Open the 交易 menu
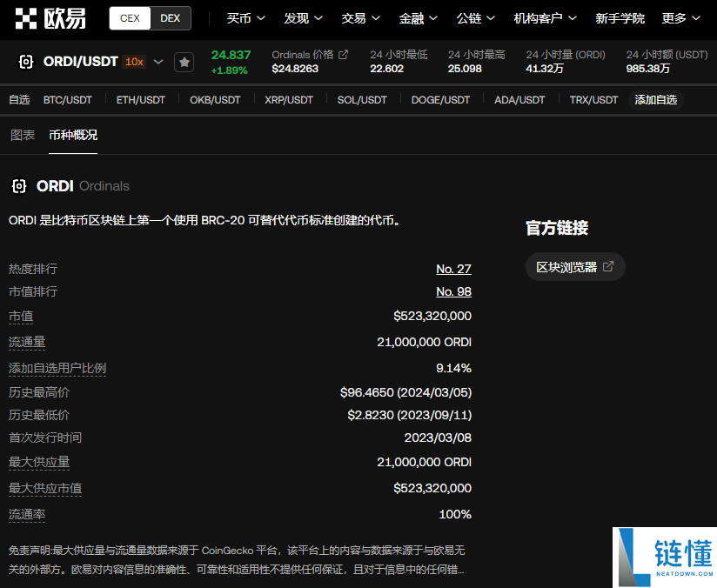 (361, 18)
